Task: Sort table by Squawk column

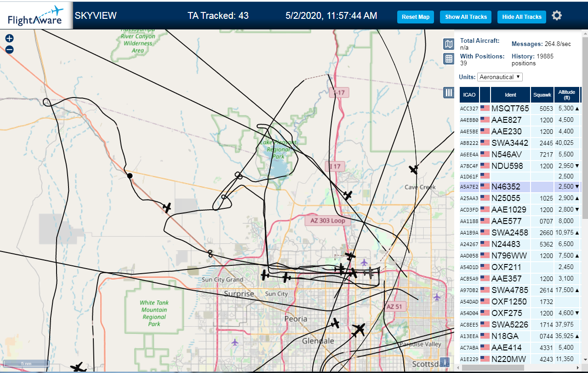Action: [x=542, y=95]
